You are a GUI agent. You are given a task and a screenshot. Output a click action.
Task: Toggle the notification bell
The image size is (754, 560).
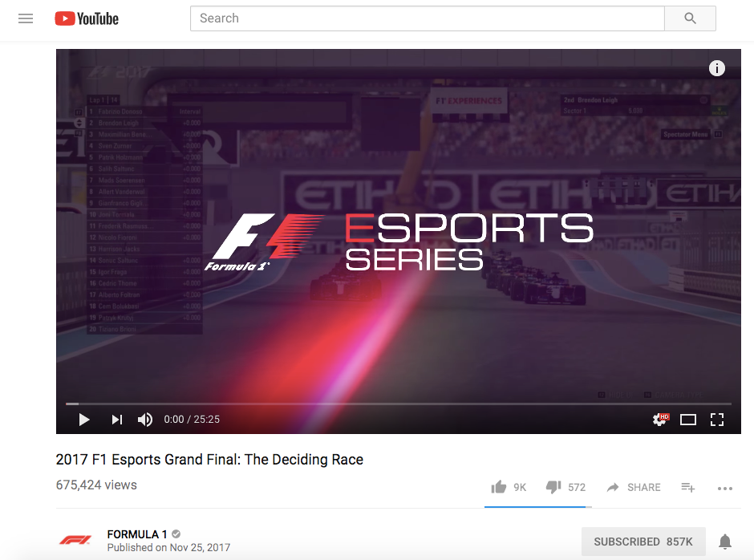pyautogui.click(x=725, y=542)
